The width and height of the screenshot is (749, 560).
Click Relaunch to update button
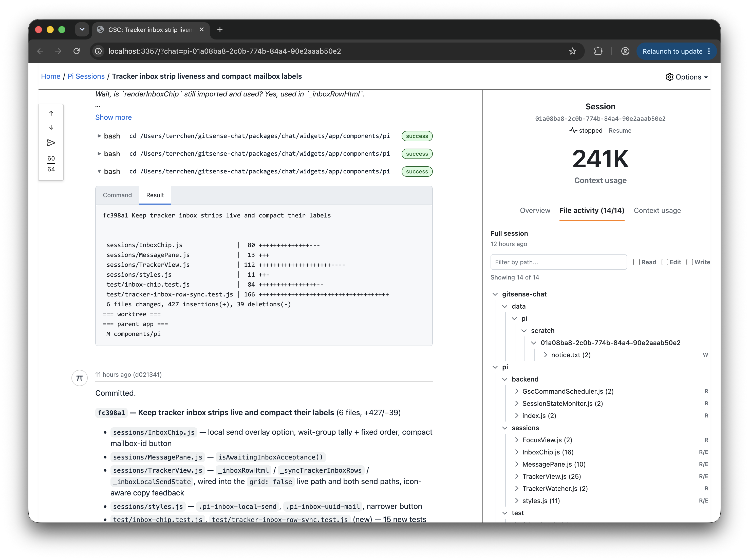[x=672, y=51]
